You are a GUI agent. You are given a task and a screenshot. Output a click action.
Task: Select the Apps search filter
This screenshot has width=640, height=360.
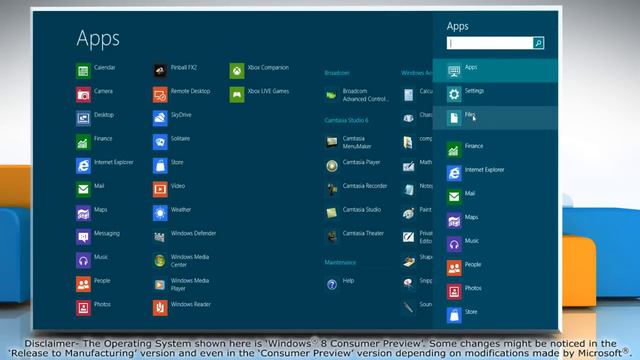pyautogui.click(x=495, y=71)
